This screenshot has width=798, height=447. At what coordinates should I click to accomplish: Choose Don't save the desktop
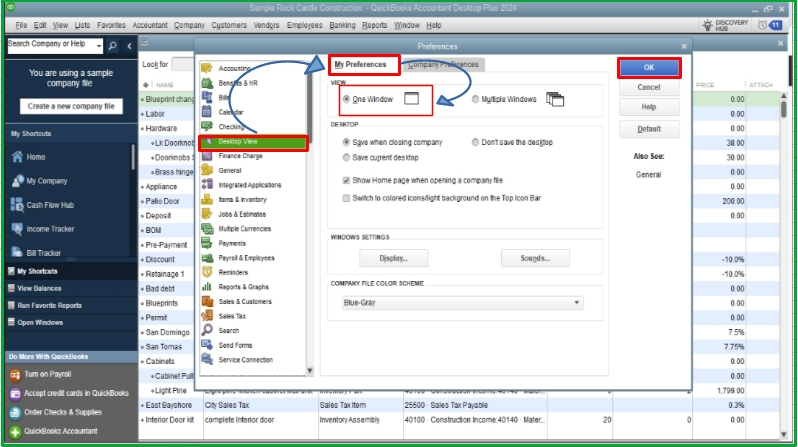click(475, 143)
